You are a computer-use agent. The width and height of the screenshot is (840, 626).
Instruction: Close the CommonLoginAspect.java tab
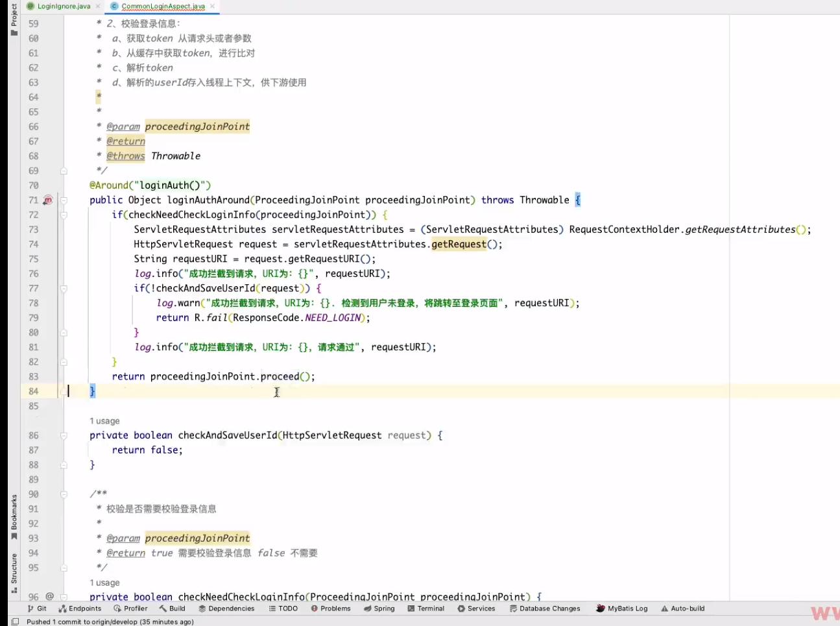[212, 6]
